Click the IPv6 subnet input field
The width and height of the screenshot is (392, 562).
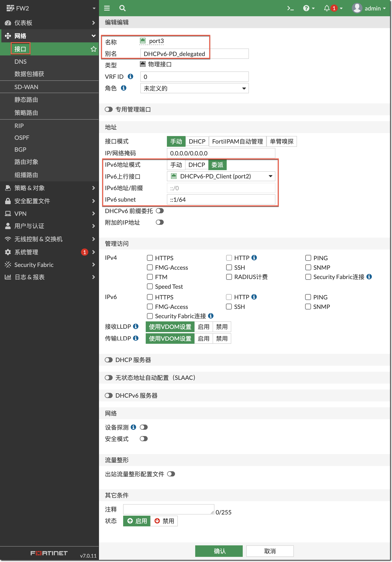[221, 200]
